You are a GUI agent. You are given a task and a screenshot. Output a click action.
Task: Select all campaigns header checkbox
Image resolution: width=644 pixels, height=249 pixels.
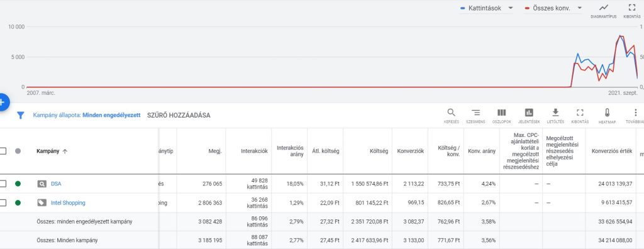[x=3, y=151]
